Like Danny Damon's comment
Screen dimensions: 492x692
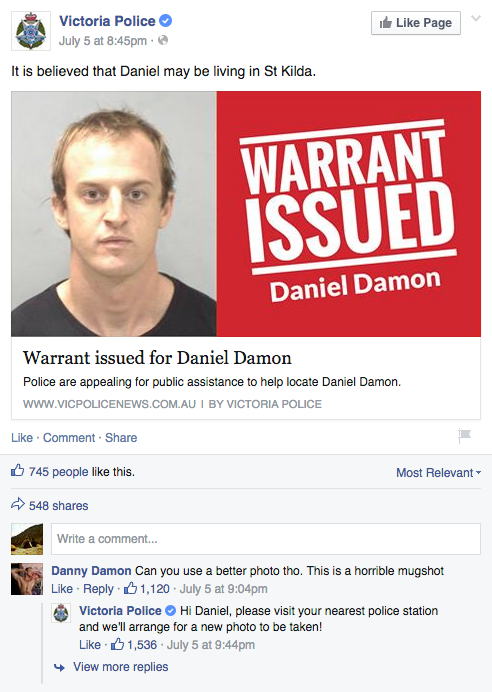click(x=62, y=589)
